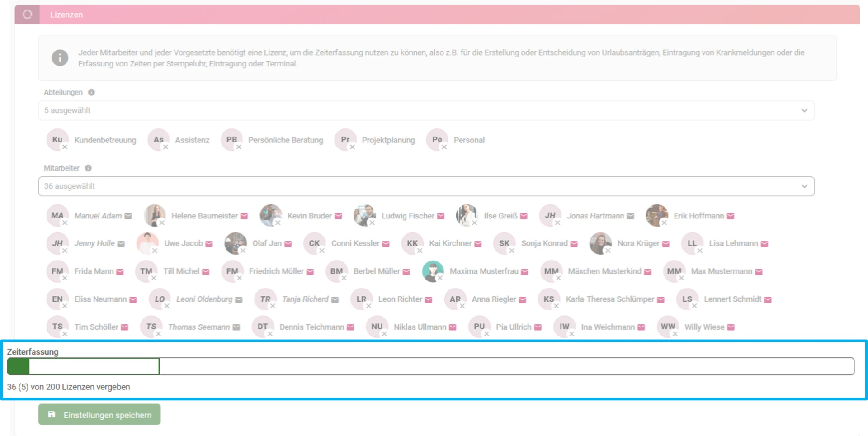The image size is (868, 436).
Task: Click the Lizenzen section title
Action: (66, 14)
